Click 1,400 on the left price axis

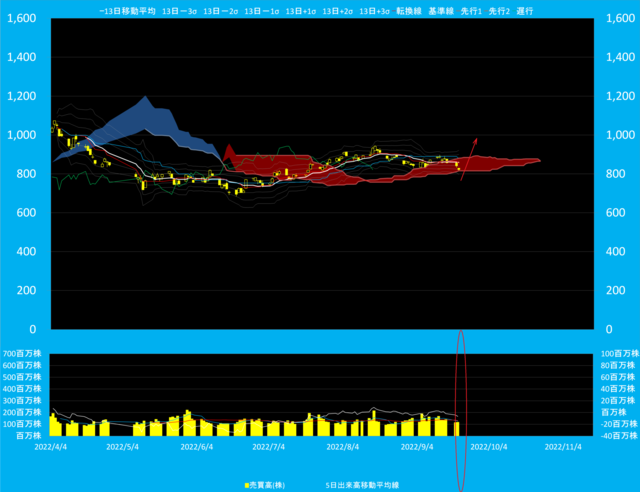click(22, 57)
